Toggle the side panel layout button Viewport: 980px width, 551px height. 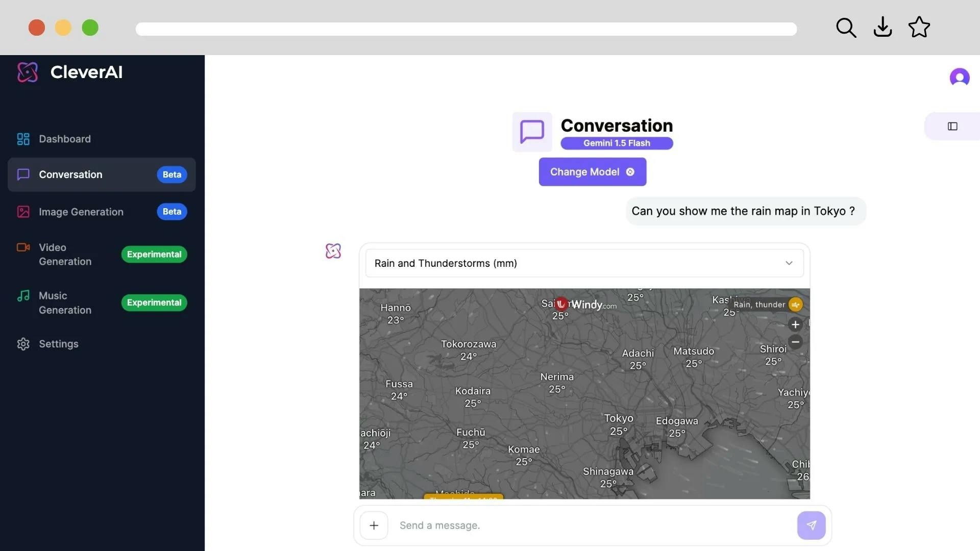point(952,126)
